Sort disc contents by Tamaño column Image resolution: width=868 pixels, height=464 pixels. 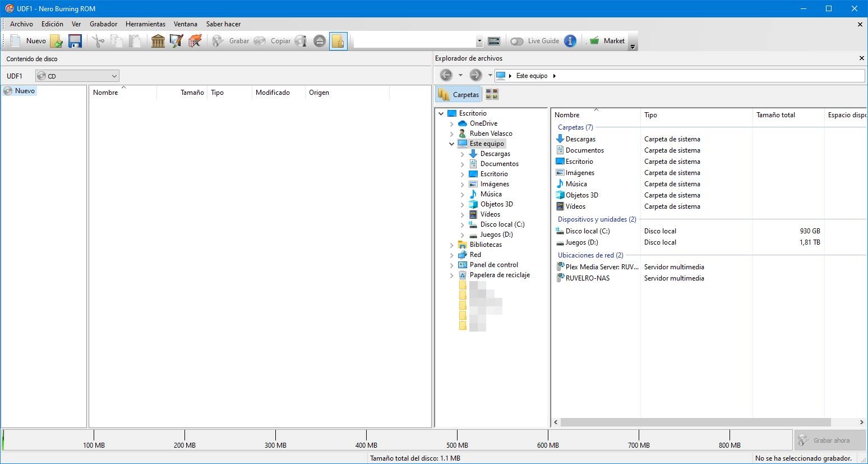point(182,93)
